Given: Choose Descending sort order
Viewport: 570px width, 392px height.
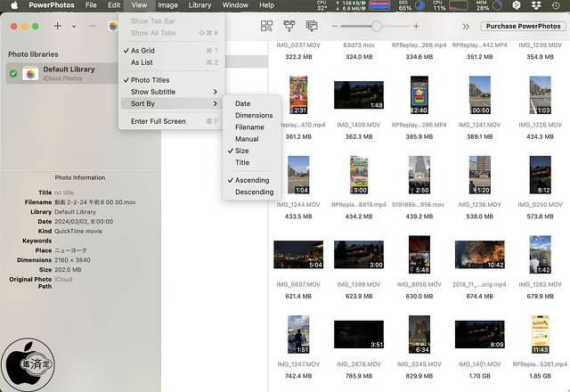Looking at the screenshot, I should 254,192.
